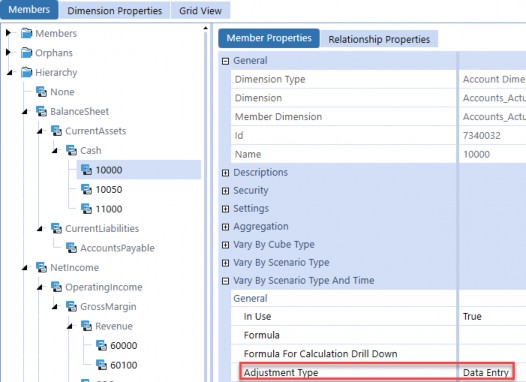Click the Member Dimension property label
This screenshot has height=382, width=526.
[278, 117]
